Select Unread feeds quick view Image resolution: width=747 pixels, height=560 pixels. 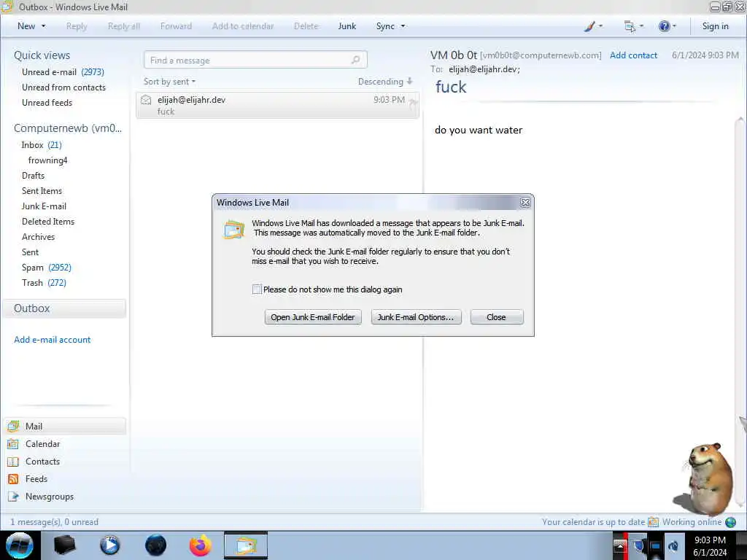(47, 103)
